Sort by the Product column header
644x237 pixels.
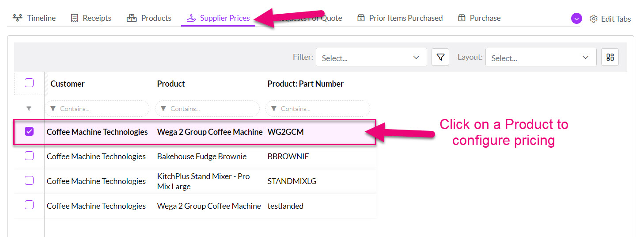[x=171, y=84]
